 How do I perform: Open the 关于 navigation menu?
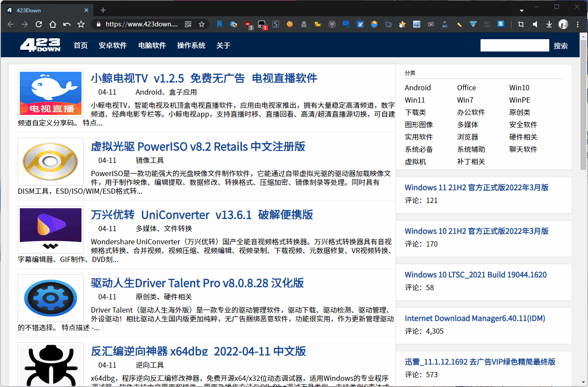[223, 45]
